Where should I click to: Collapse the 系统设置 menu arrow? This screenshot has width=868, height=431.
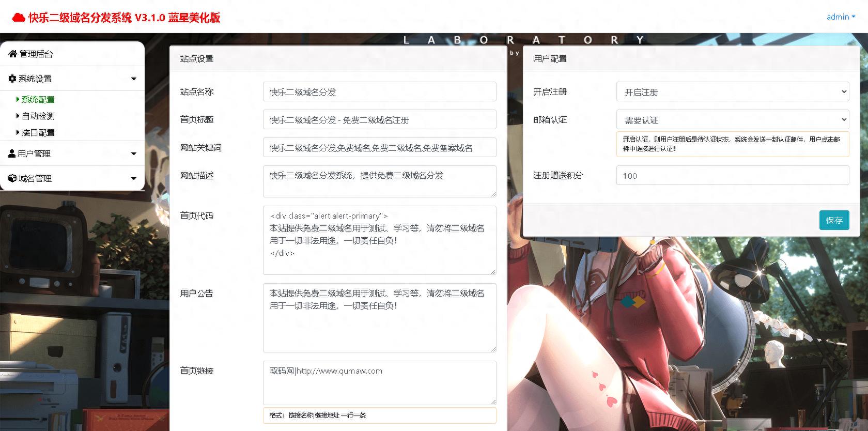pyautogui.click(x=134, y=79)
